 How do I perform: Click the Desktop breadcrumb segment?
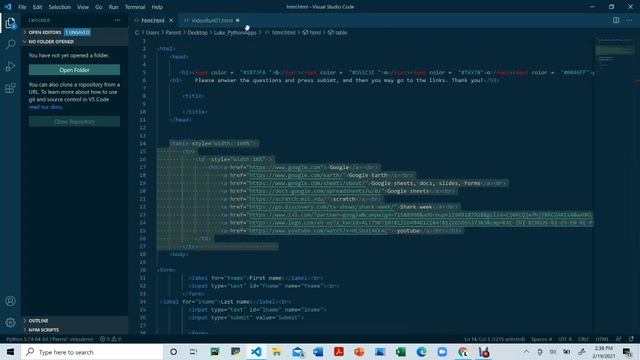(198, 33)
